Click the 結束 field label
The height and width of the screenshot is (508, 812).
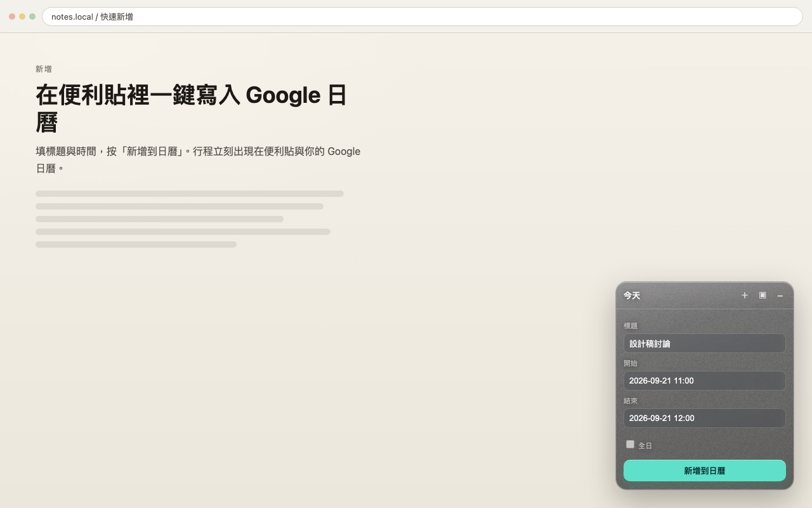click(x=631, y=401)
